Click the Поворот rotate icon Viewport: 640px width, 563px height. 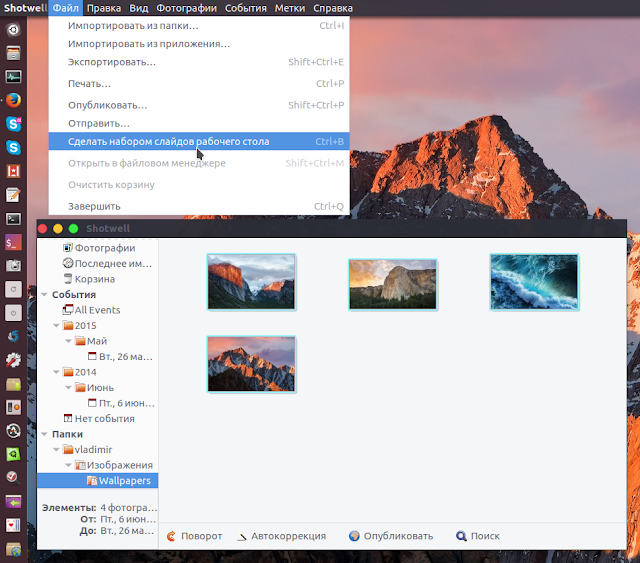(x=171, y=536)
